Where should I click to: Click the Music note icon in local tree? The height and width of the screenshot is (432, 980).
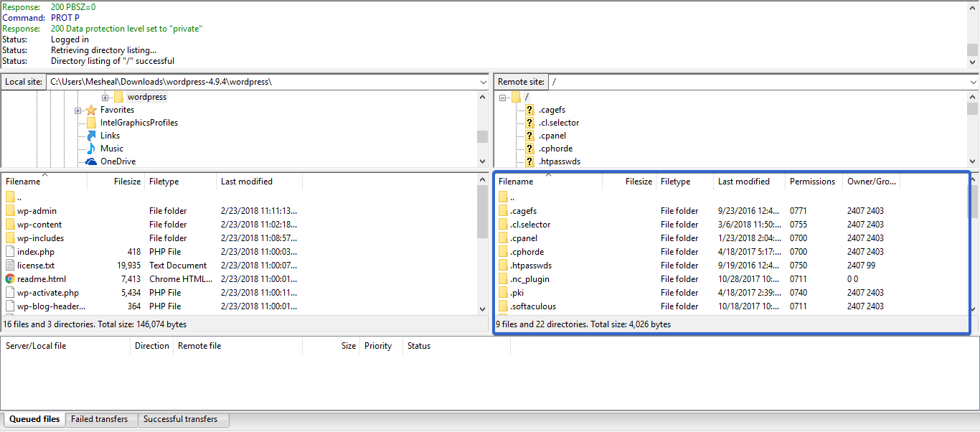tap(91, 149)
